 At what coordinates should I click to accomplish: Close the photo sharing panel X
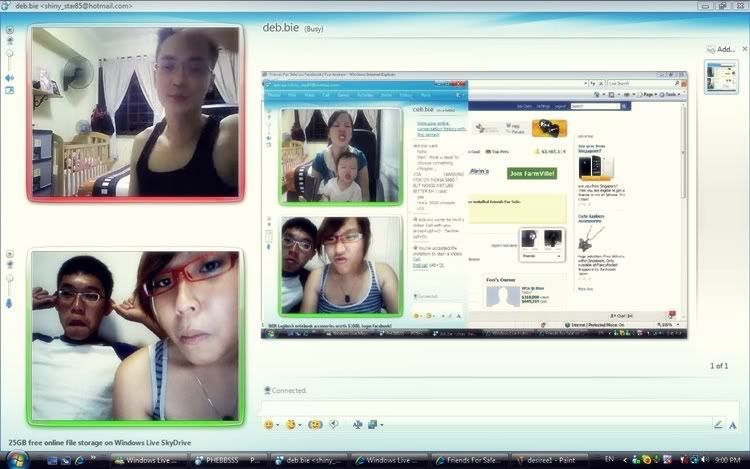[x=745, y=49]
